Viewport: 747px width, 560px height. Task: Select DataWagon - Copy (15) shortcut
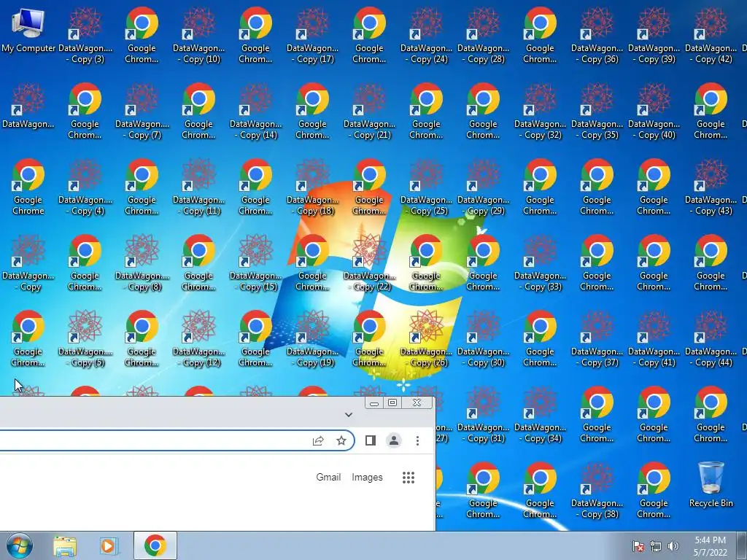256,262
